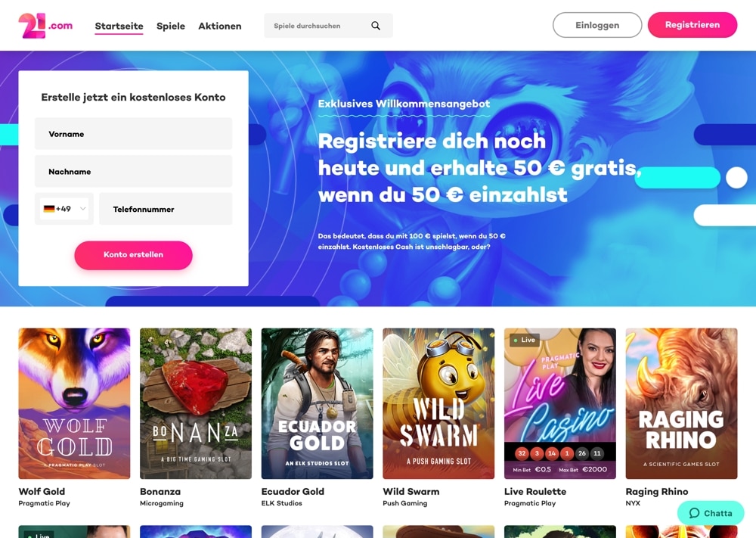Click the Einloggen button
The image size is (756, 538).
pos(597,25)
